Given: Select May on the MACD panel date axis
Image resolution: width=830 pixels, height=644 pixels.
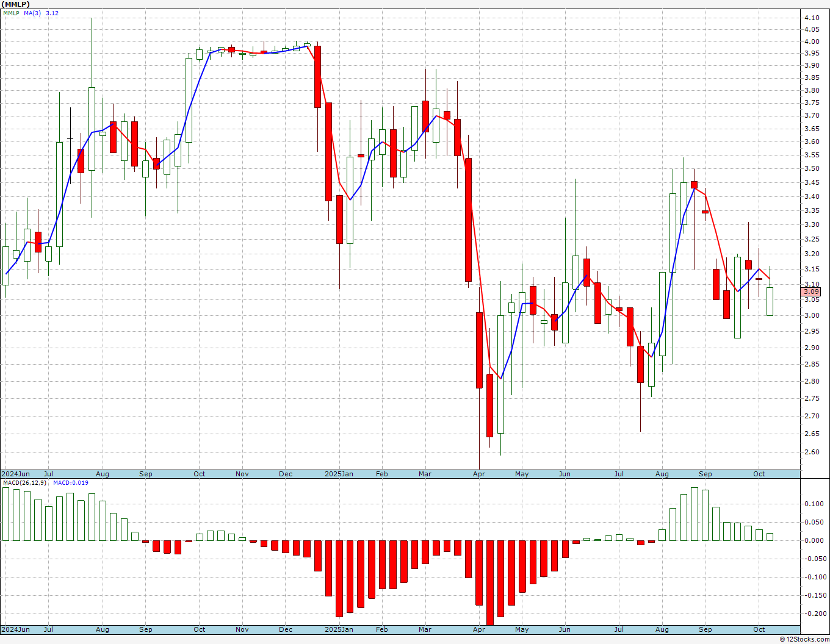Looking at the screenshot, I should click(522, 629).
